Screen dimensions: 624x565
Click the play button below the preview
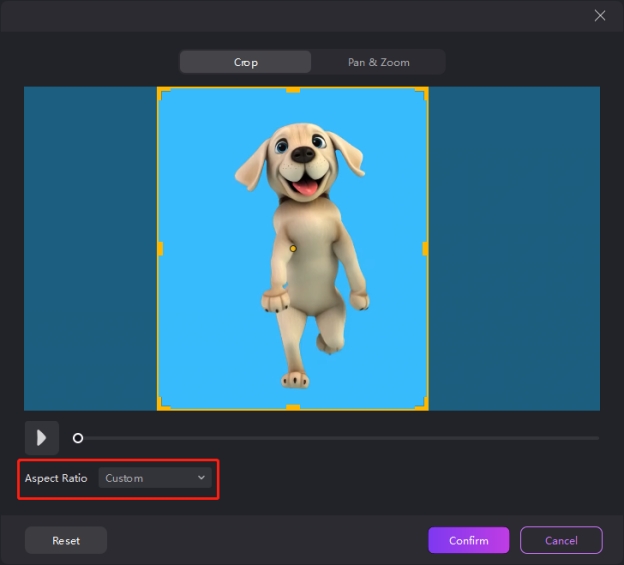click(42, 438)
